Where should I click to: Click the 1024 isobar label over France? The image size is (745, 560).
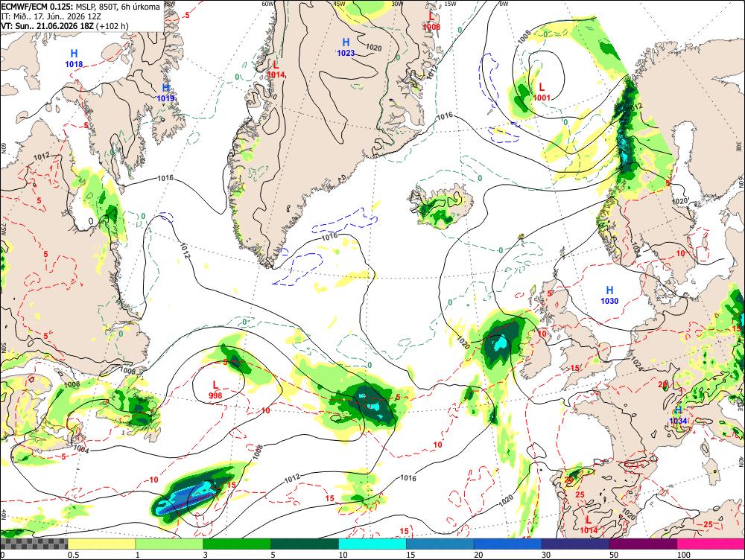point(637,363)
